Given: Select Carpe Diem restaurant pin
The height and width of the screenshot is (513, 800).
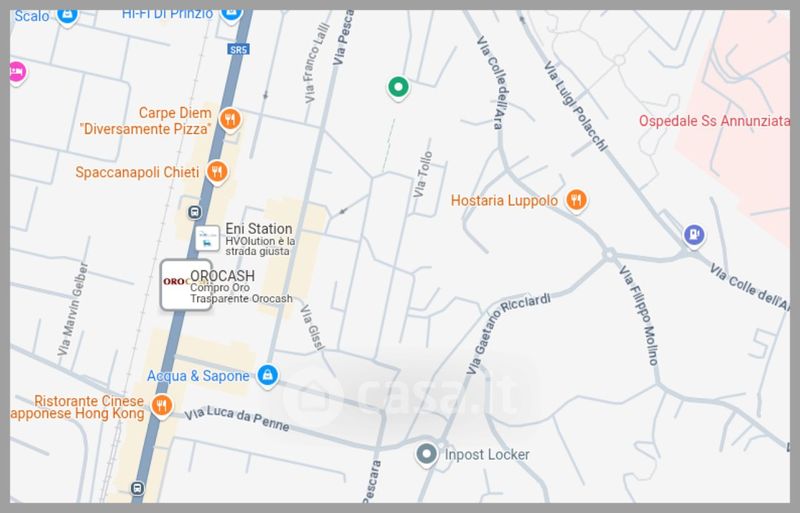Looking at the screenshot, I should [230, 119].
